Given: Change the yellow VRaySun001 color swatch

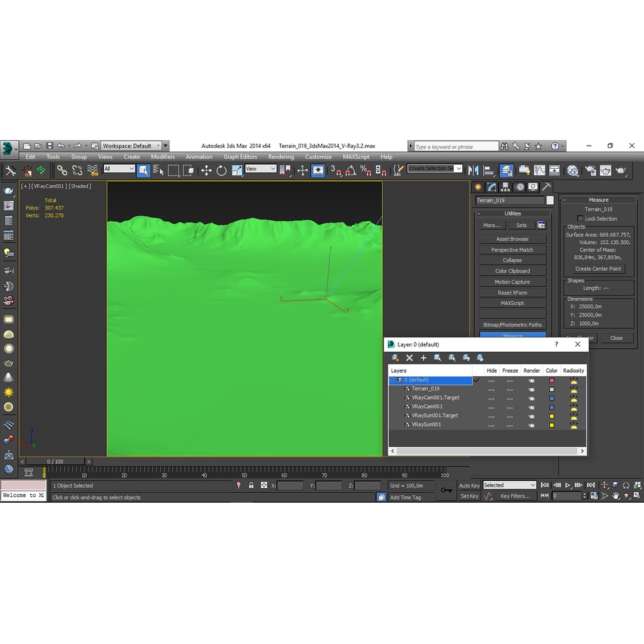Looking at the screenshot, I should click(x=552, y=426).
